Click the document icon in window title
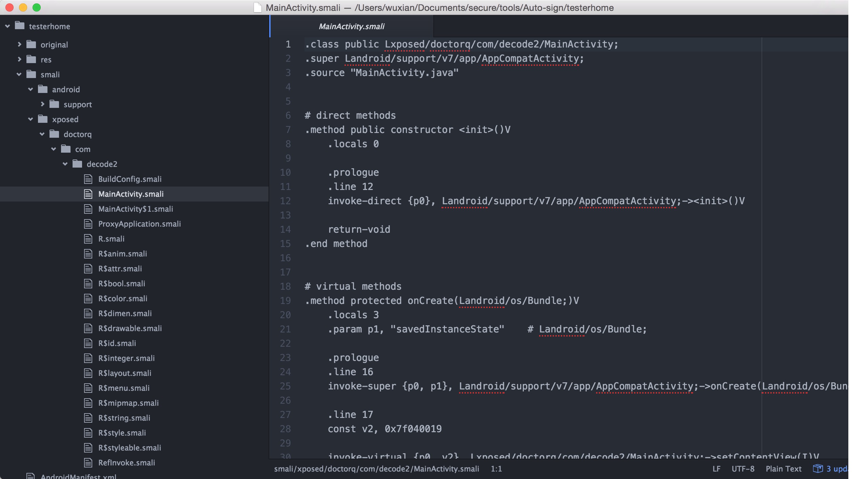This screenshot has width=868, height=479. tap(258, 7)
